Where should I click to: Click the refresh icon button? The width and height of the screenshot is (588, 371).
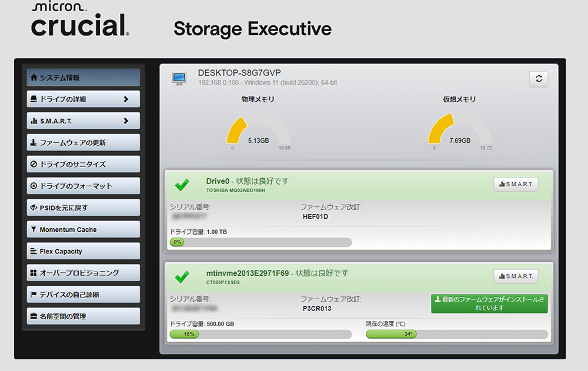(x=539, y=79)
